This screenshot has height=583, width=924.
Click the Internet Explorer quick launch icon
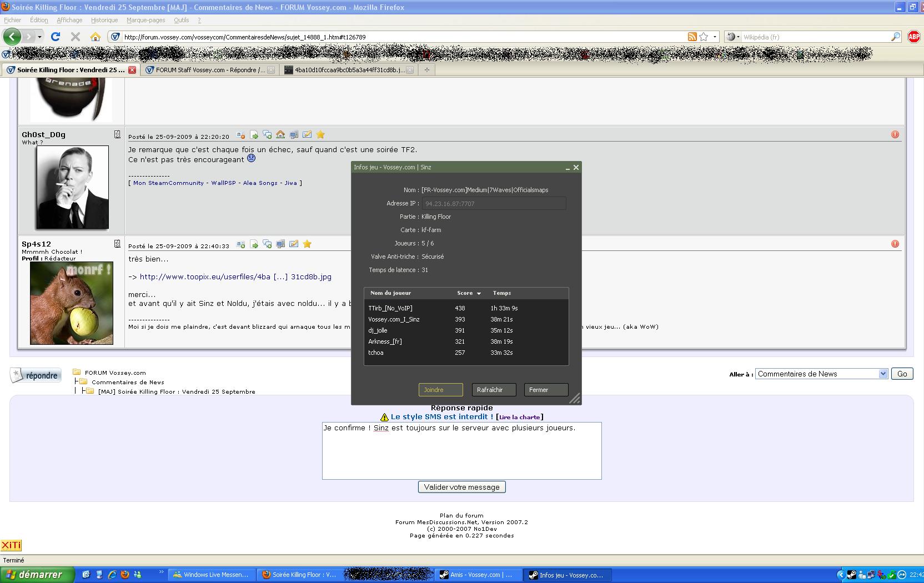112,575
